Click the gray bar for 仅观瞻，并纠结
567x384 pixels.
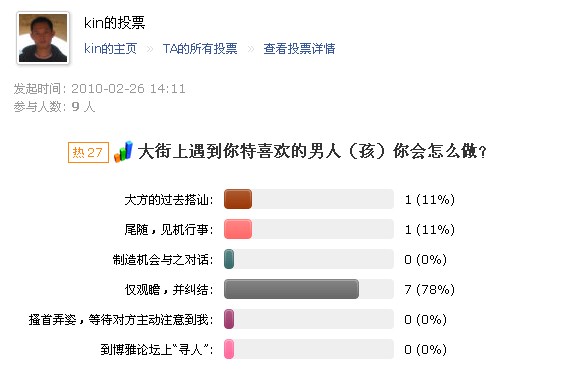point(291,289)
